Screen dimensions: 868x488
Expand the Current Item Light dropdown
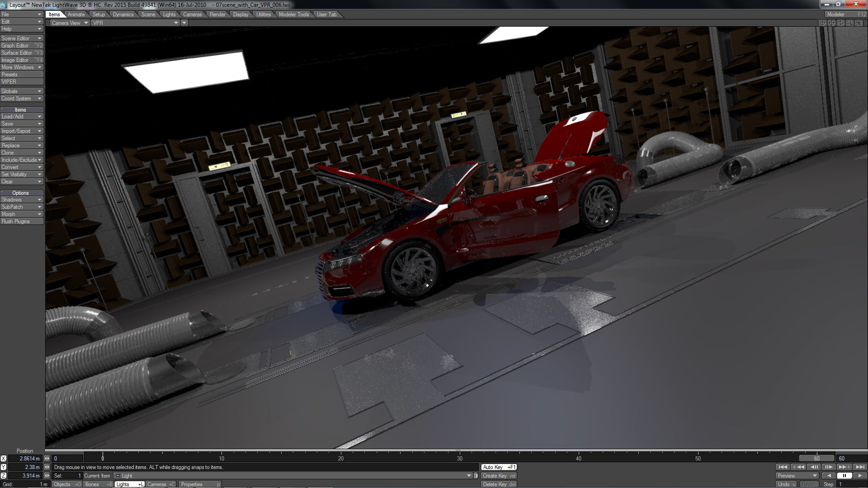pyautogui.click(x=469, y=476)
